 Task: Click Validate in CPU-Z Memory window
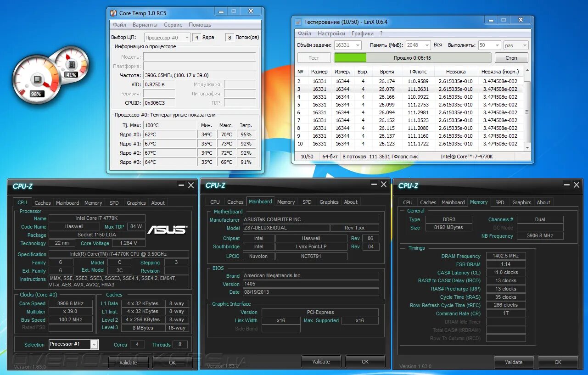point(514,362)
